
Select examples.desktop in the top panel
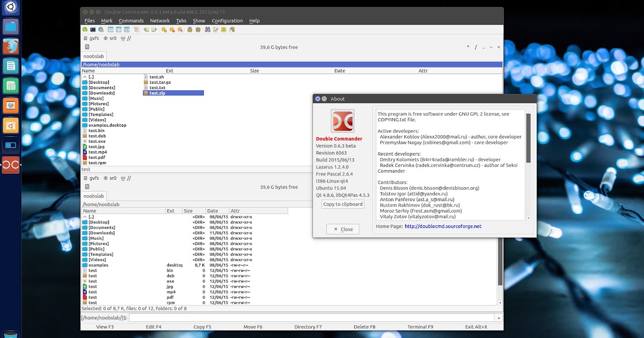107,125
